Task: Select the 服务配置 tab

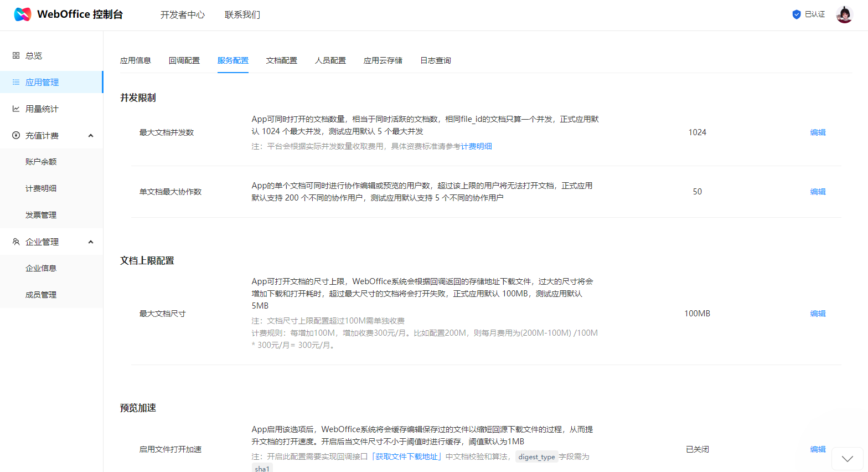Action: pos(233,60)
